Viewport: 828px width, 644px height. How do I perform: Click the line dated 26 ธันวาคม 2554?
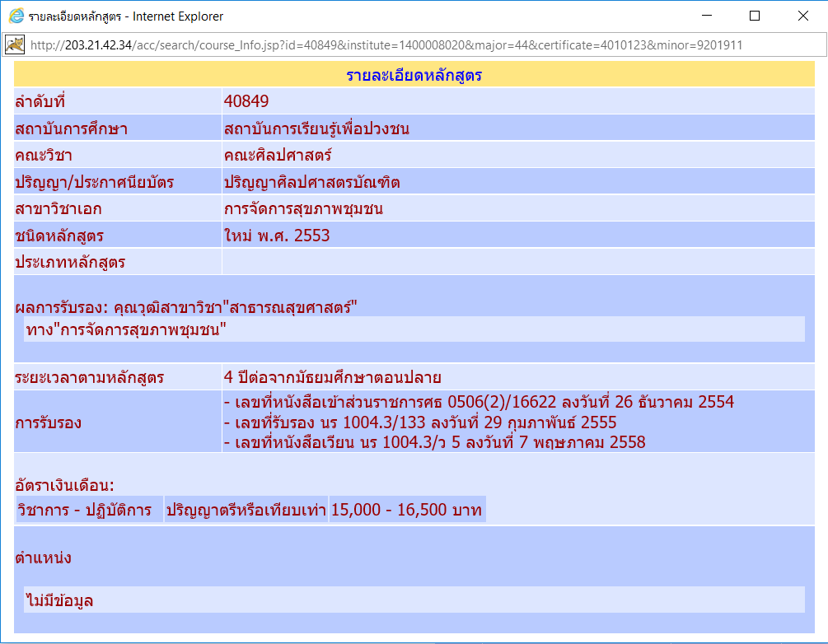[x=479, y=403]
